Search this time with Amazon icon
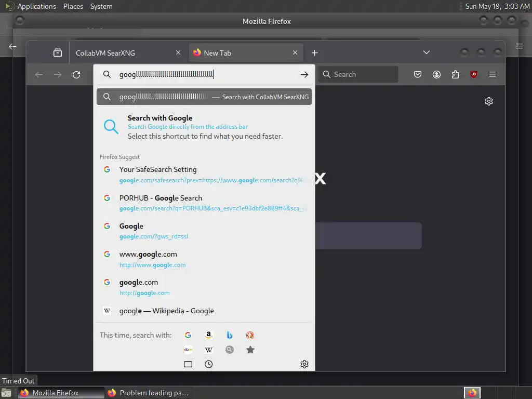This screenshot has height=399, width=532. point(209,335)
